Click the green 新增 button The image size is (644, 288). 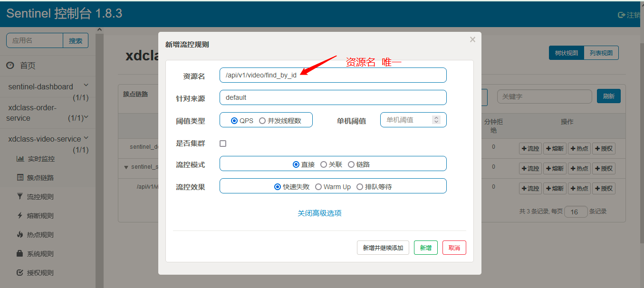426,248
